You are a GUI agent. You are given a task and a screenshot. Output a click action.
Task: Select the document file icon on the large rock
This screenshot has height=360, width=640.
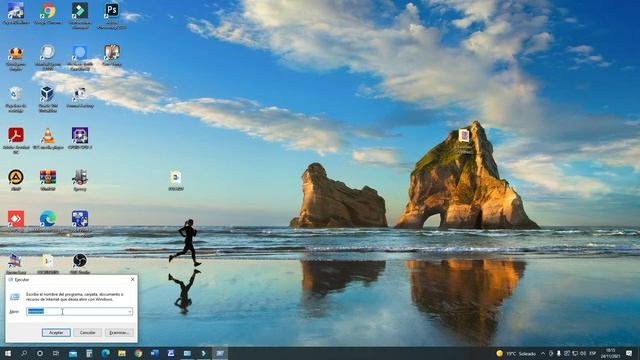(x=464, y=135)
